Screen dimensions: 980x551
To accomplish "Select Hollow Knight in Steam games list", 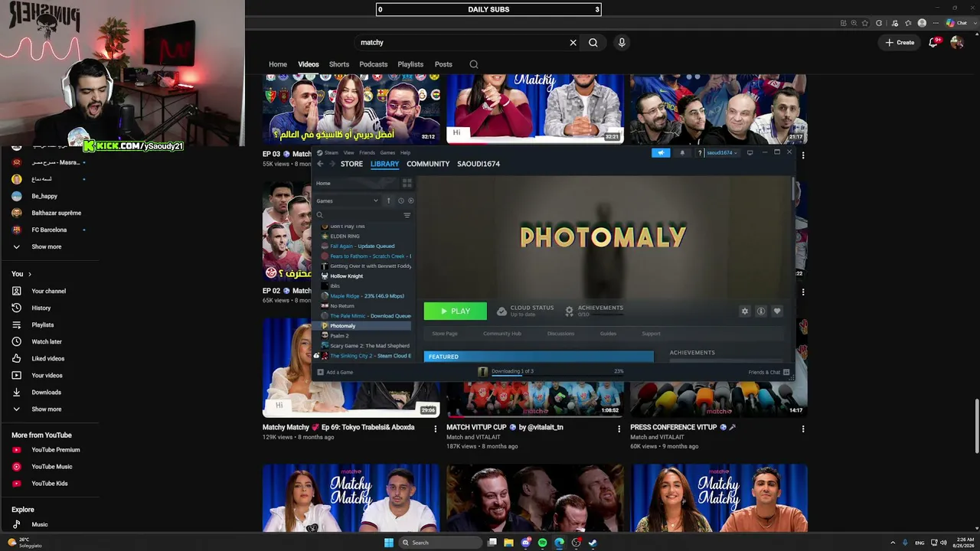I will click(347, 276).
